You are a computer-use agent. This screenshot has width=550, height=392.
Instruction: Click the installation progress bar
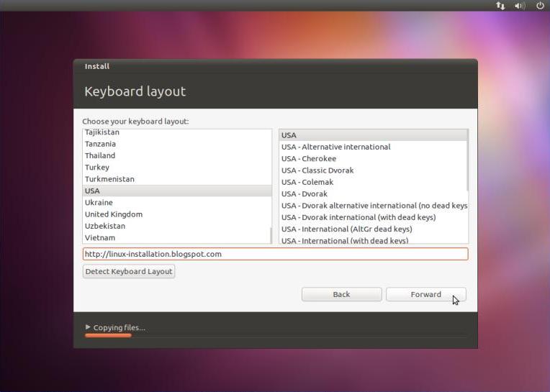(x=276, y=336)
